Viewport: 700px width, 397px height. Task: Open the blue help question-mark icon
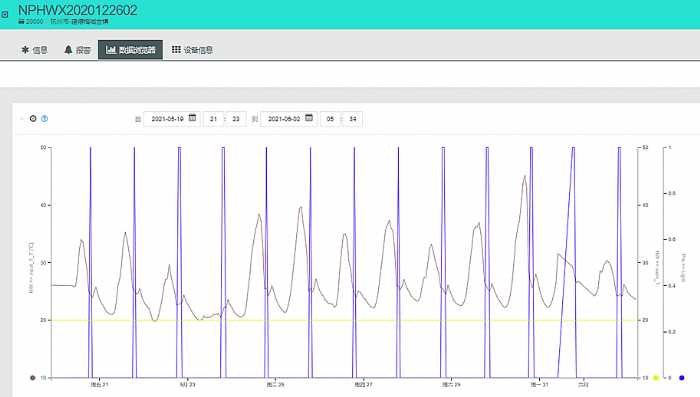[x=44, y=118]
